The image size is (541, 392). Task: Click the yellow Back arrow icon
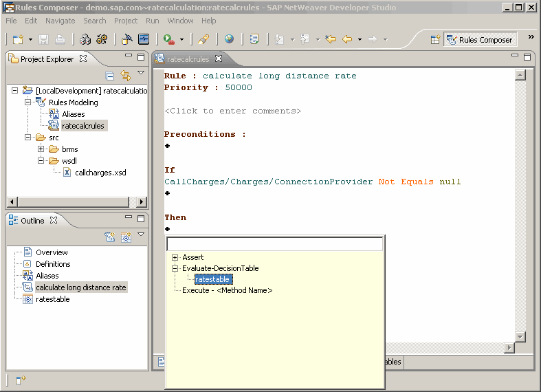pos(347,39)
